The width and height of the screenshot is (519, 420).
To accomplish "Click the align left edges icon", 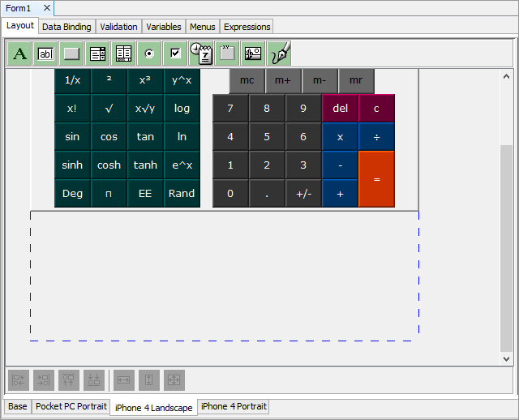I will tap(19, 379).
